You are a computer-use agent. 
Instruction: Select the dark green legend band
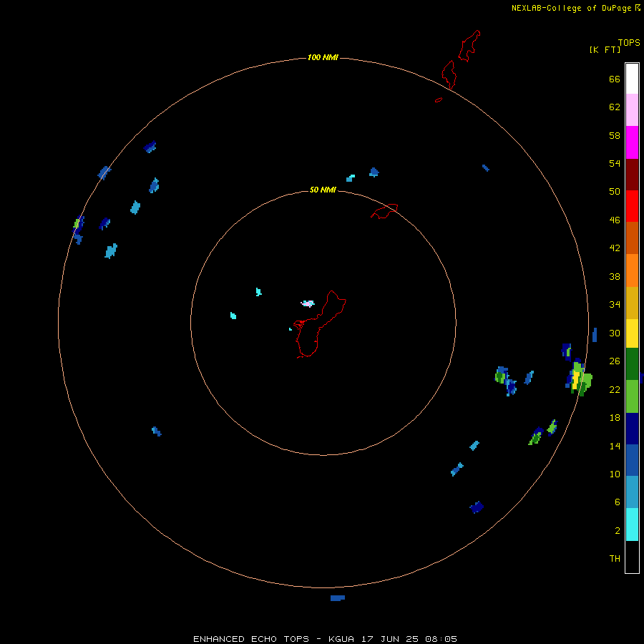pyautogui.click(x=632, y=364)
